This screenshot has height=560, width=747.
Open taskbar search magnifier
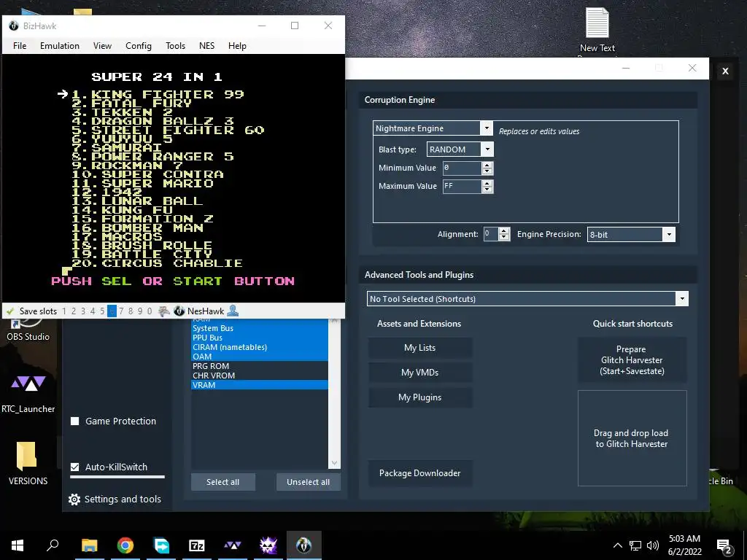[x=53, y=545]
